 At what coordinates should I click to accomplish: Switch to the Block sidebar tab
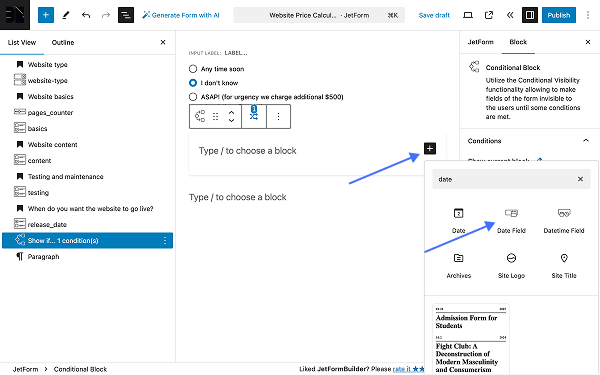tap(518, 42)
